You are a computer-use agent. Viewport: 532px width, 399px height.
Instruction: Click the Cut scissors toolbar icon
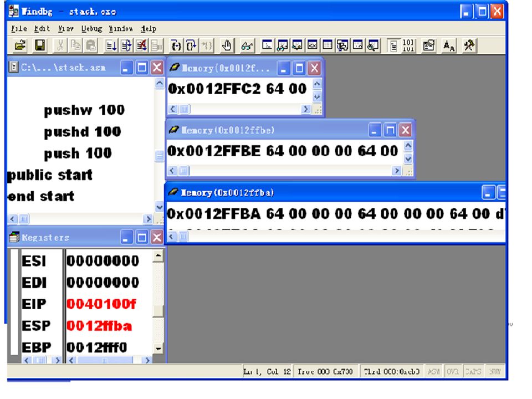click(60, 45)
